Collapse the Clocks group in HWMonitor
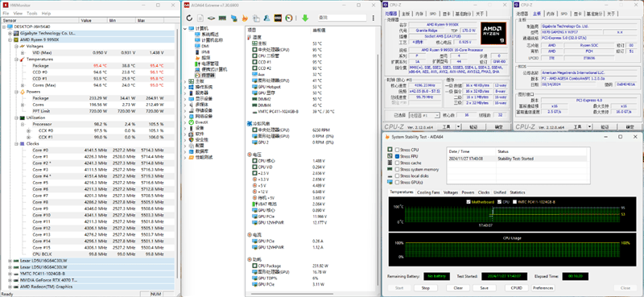Image resolution: width=644 pixels, height=297 pixels. point(16,144)
